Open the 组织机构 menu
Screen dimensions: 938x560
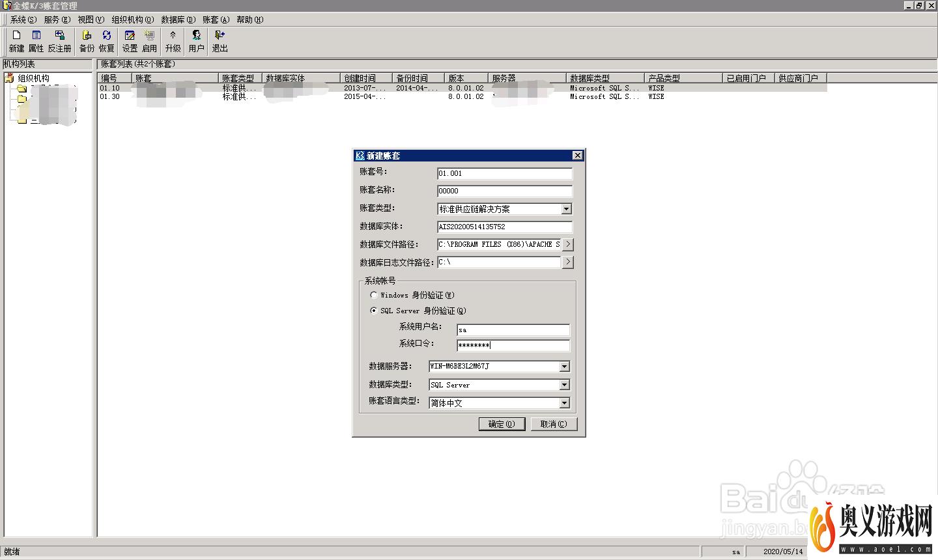pyautogui.click(x=133, y=20)
